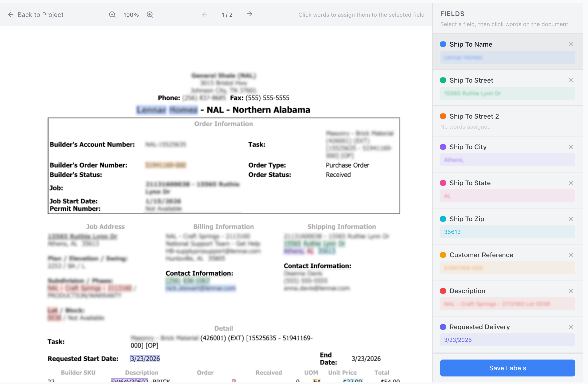Clear the Ship To Zip field
This screenshot has height=384, width=588.
571,219
